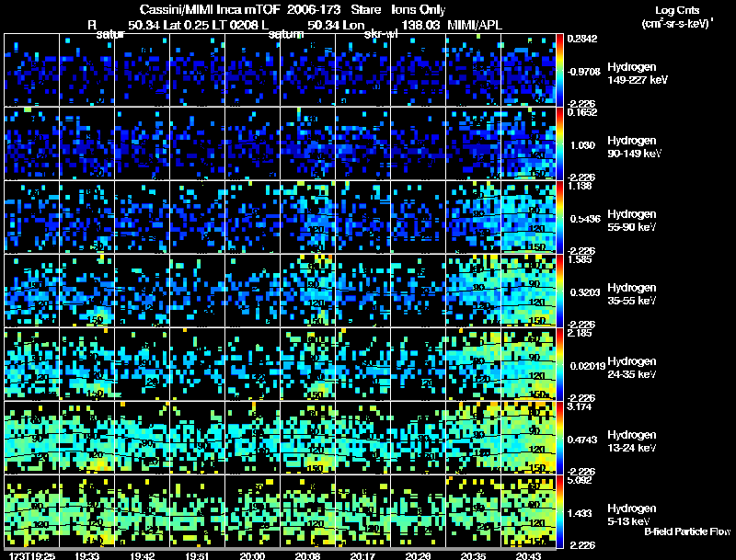Screen dimensions: 736x560
Task: Click the 'Hydrogen 13-24 keV' row label
Action: pyautogui.click(x=632, y=441)
